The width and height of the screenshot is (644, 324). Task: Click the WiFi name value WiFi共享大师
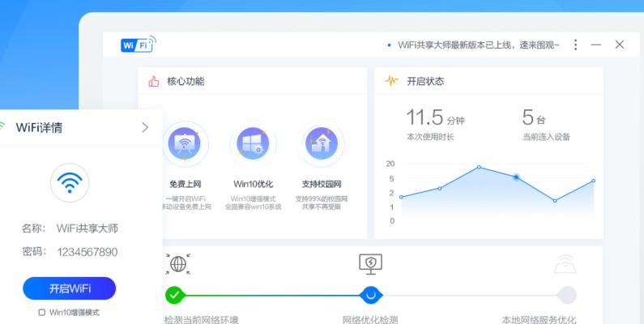(87, 228)
